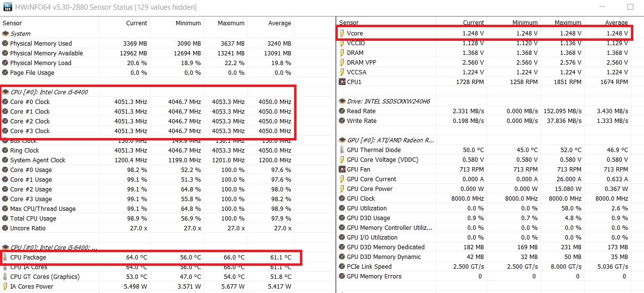Select the CPU [#0]: Intel Core i5-6400 chip icon
644x293 pixels.
click(x=5, y=92)
